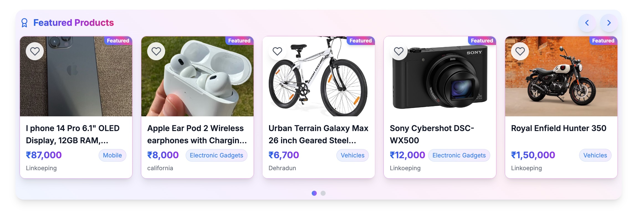644x221 pixels.
Task: Click heart icon on Sony Cybershot card
Action: (x=399, y=51)
